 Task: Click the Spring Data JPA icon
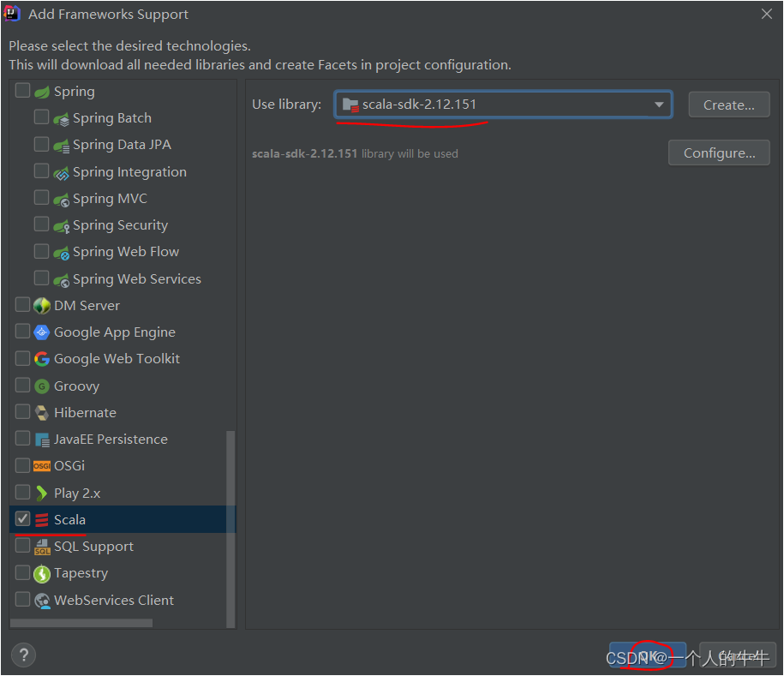tap(61, 146)
